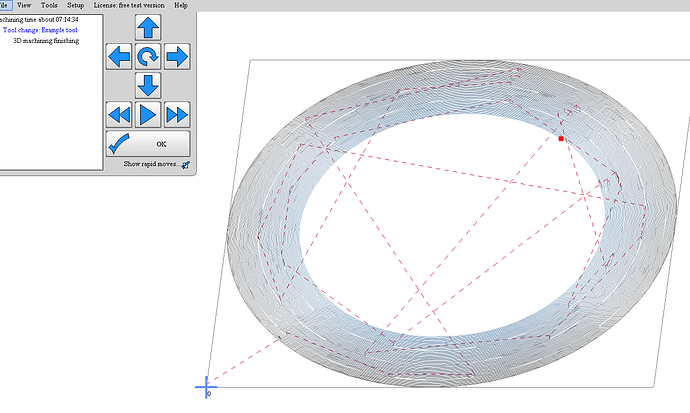Click the up arrow view button
The image size is (690, 413).
coord(148,27)
